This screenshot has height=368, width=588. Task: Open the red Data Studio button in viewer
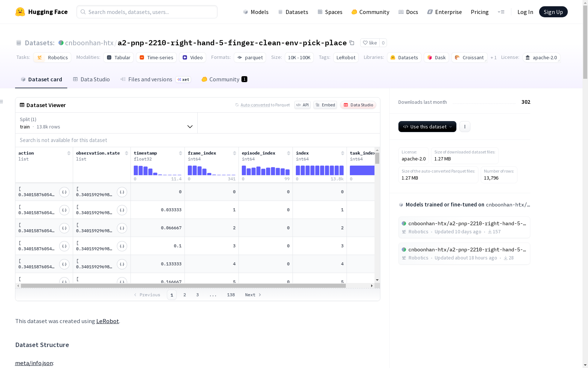358,105
